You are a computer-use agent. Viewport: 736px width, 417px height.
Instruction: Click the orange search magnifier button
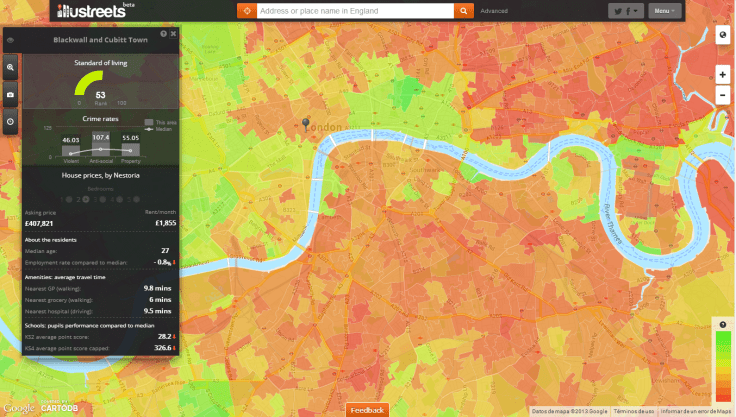[463, 11]
